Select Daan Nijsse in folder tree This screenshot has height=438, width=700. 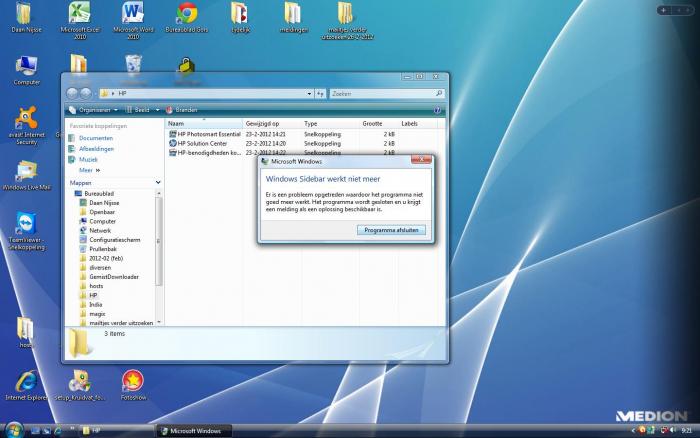click(99, 203)
